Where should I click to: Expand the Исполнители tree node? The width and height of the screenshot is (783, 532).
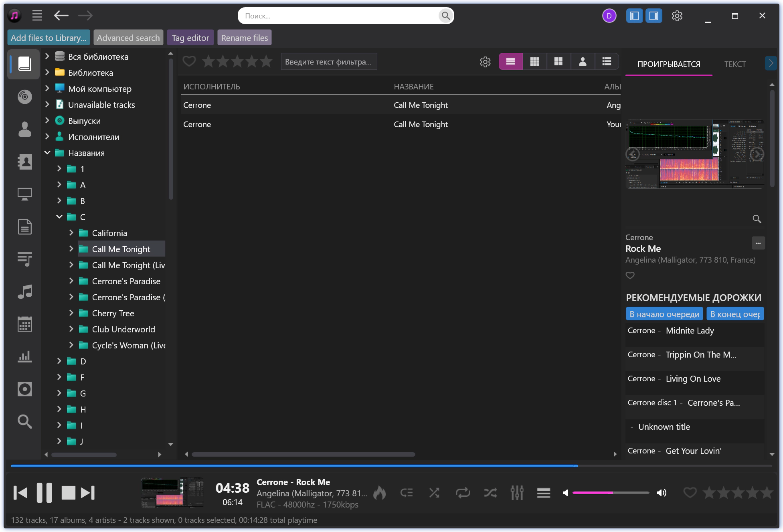coord(47,137)
